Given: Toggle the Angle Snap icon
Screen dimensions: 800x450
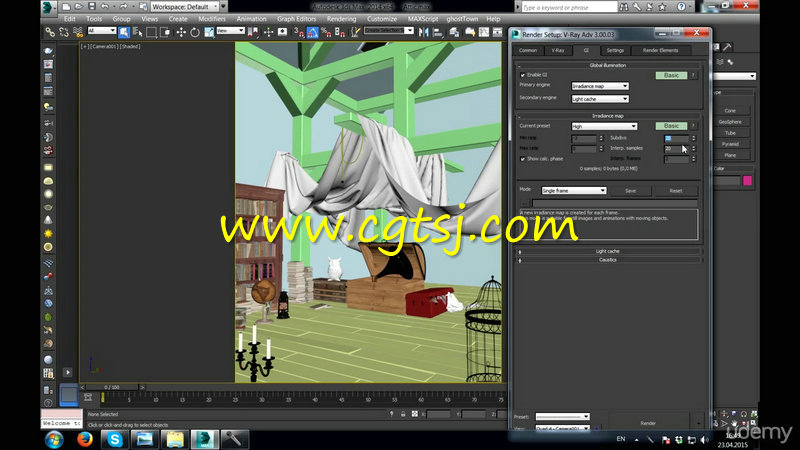Looking at the screenshot, I should click(x=312, y=32).
